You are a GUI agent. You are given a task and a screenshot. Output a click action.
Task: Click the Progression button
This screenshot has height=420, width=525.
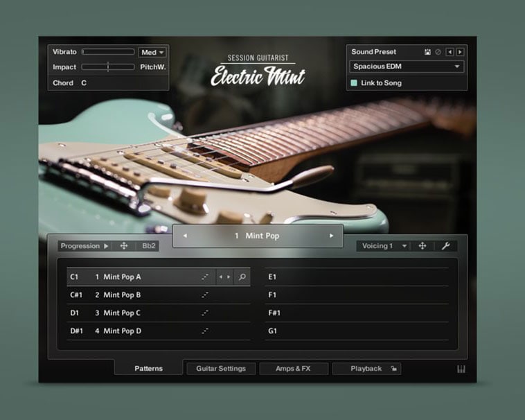(84, 246)
